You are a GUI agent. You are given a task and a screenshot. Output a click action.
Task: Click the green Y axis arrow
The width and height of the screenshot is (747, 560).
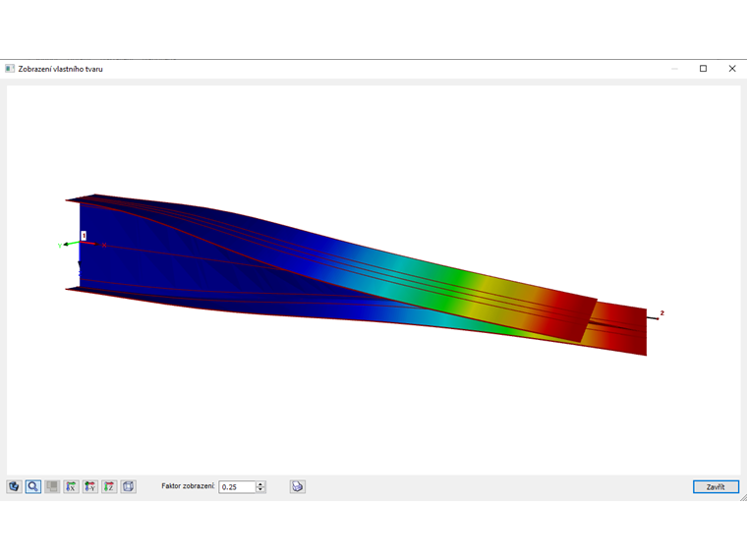(71, 244)
